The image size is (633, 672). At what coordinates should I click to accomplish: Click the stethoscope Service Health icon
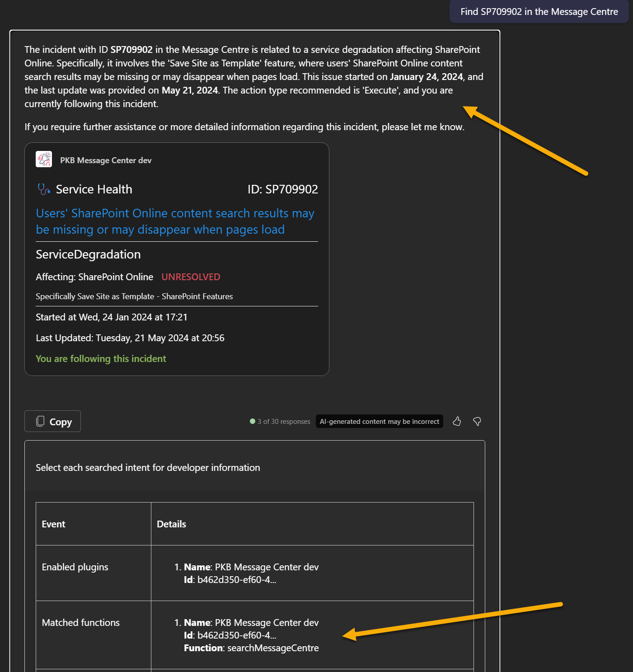coord(43,189)
